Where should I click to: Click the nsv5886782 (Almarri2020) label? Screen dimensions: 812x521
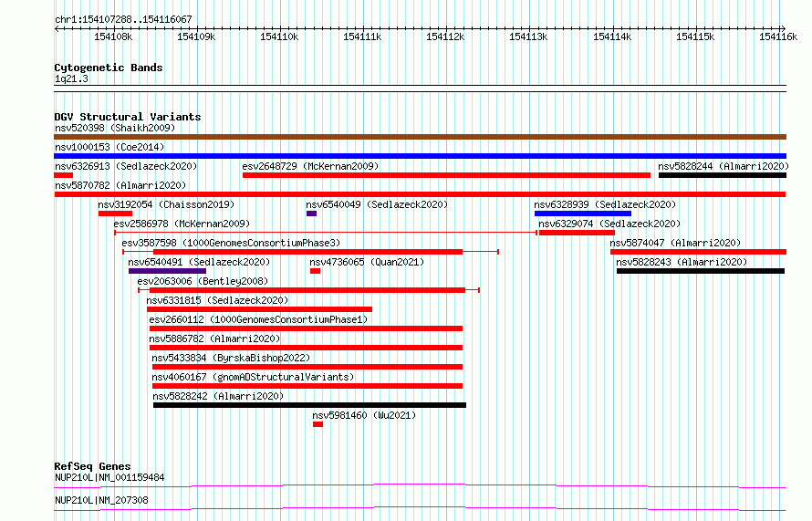tap(214, 339)
